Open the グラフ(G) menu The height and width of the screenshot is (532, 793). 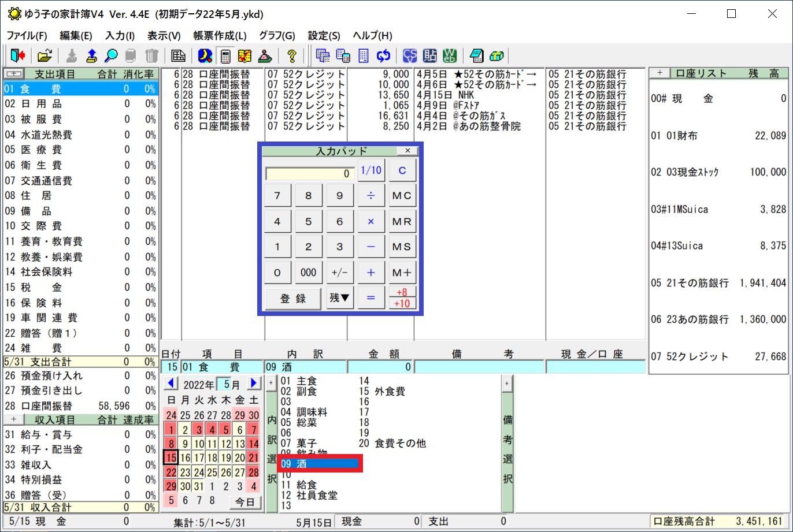pyautogui.click(x=277, y=35)
